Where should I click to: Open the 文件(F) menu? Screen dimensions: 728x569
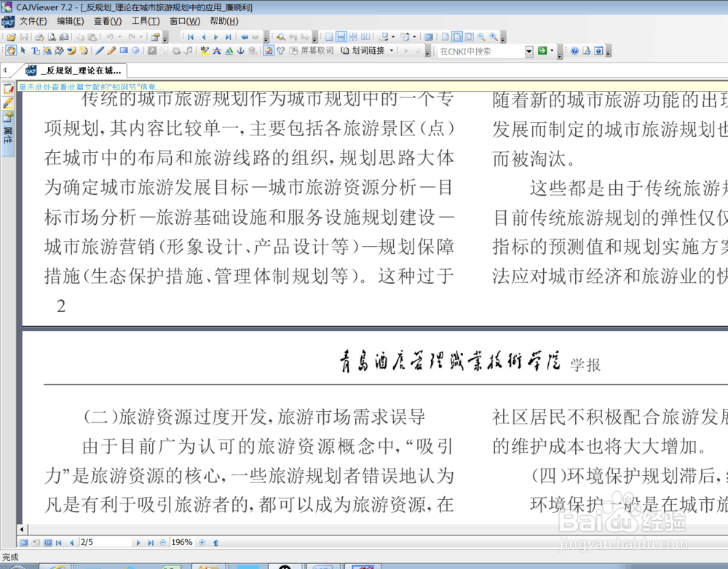click(x=33, y=21)
